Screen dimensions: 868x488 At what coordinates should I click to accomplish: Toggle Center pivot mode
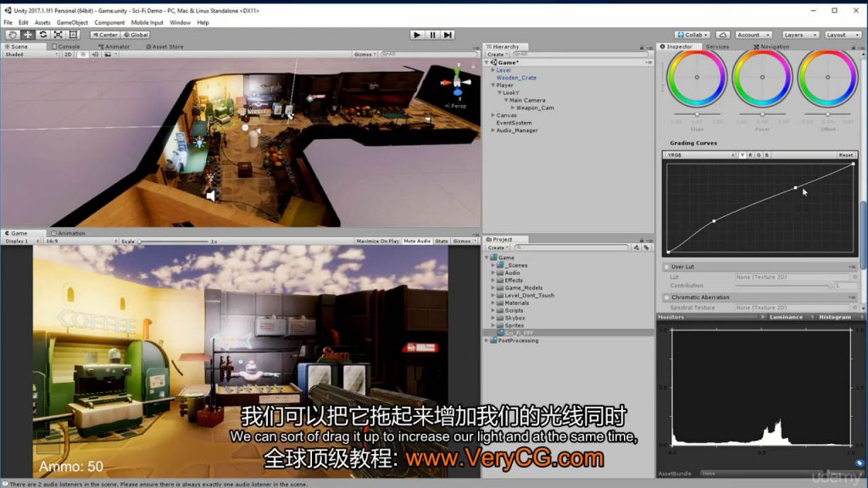pos(104,35)
